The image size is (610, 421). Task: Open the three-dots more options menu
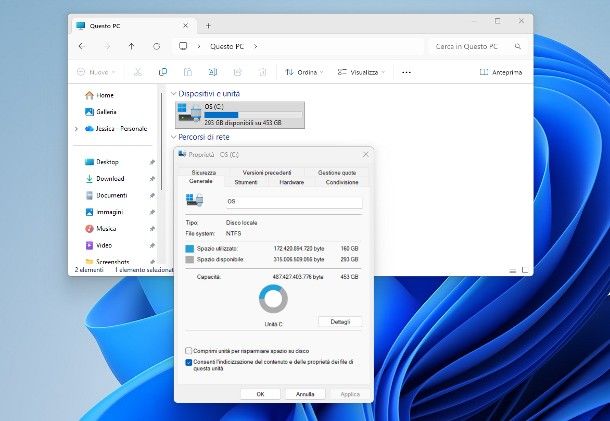(x=406, y=72)
